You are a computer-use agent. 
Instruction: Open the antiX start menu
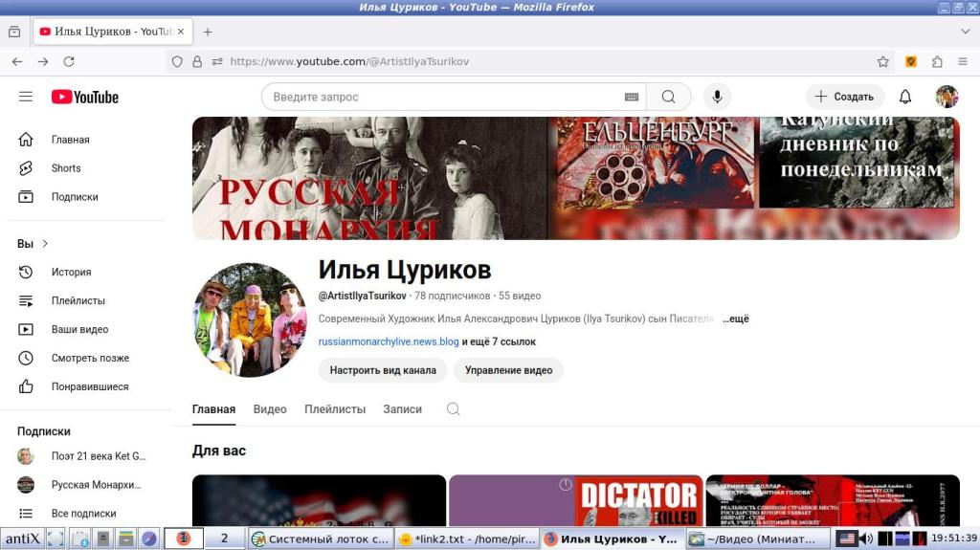(x=23, y=539)
